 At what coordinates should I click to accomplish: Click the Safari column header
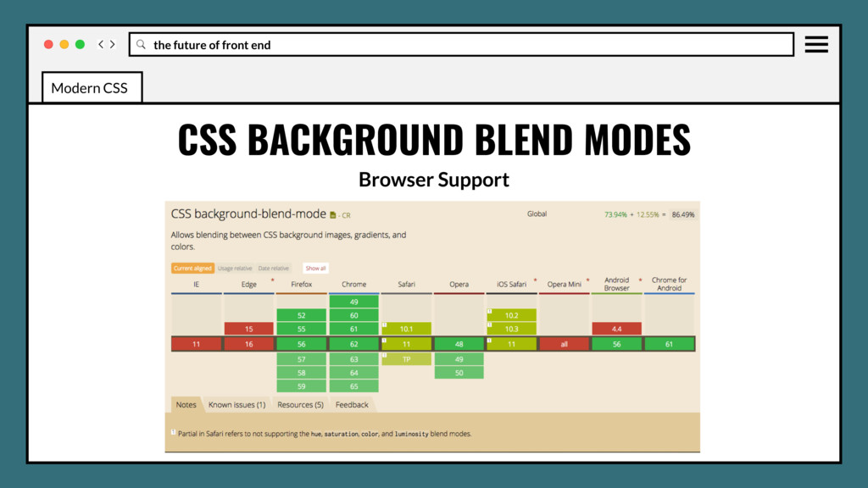tap(406, 285)
